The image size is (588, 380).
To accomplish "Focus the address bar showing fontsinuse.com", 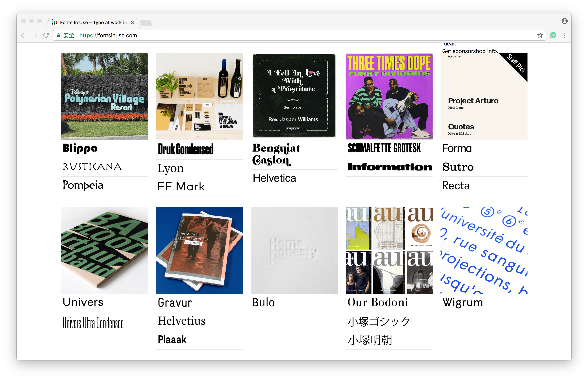I will 299,35.
